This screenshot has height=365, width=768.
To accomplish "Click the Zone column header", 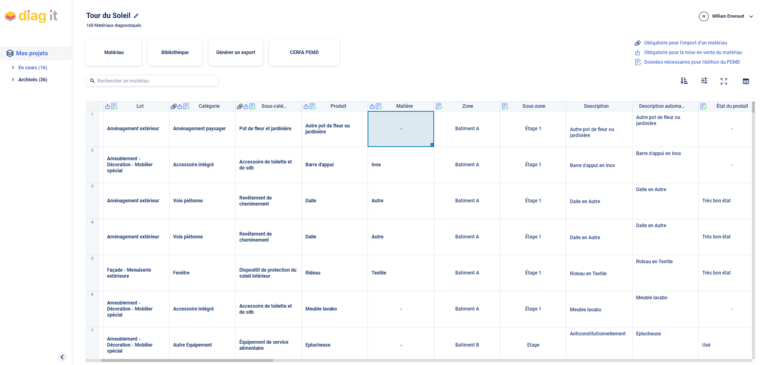I will coord(467,106).
